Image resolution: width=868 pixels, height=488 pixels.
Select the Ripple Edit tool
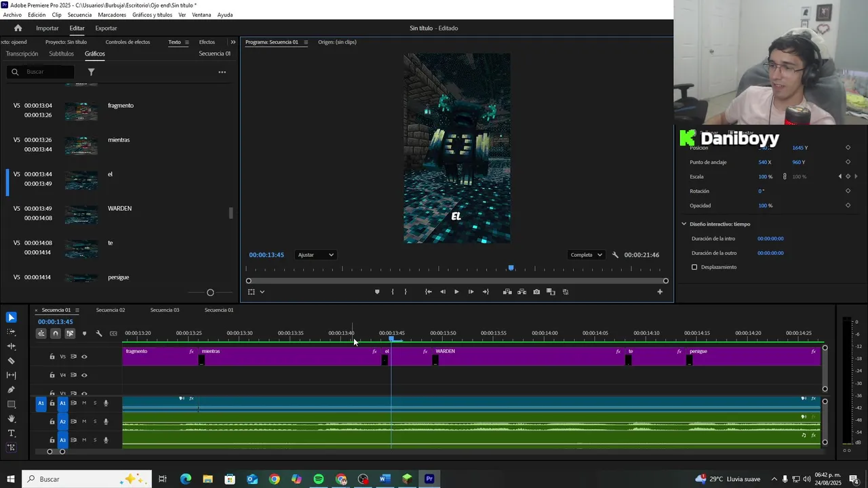(12, 346)
